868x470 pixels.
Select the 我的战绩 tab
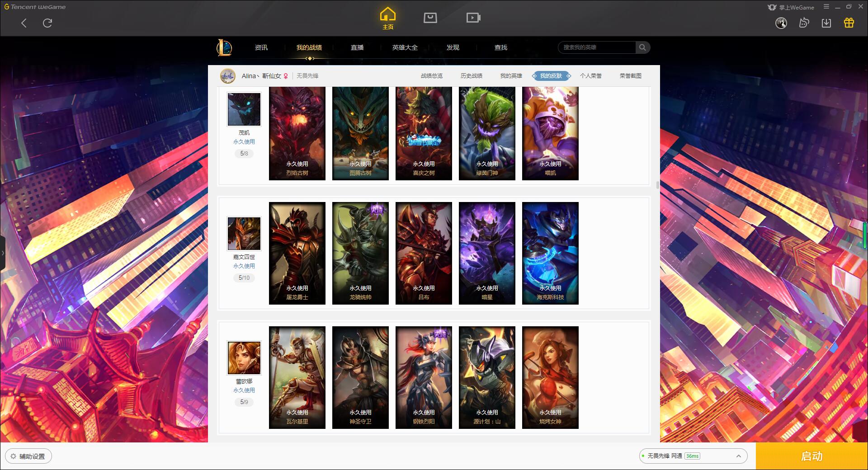tap(309, 47)
